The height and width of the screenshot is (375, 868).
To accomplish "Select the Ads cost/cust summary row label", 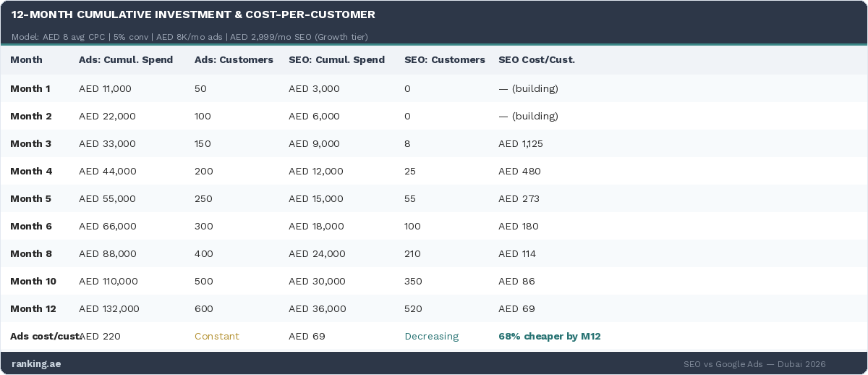I will pos(43,337).
